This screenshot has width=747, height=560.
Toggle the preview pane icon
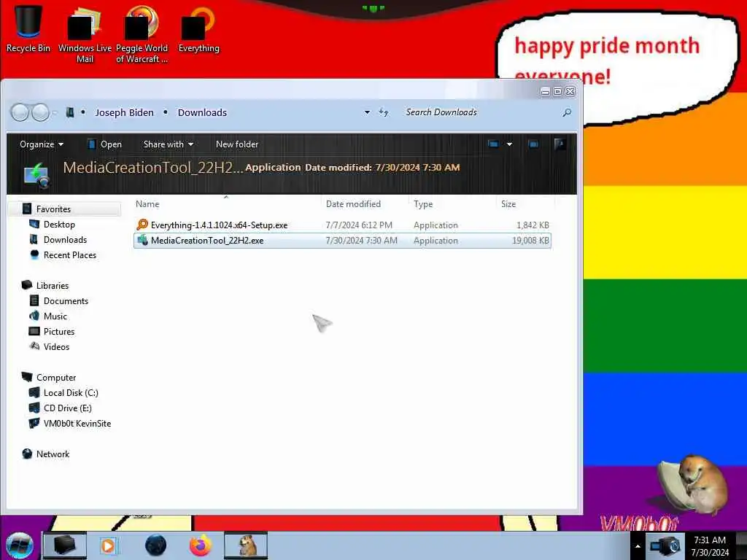point(533,144)
